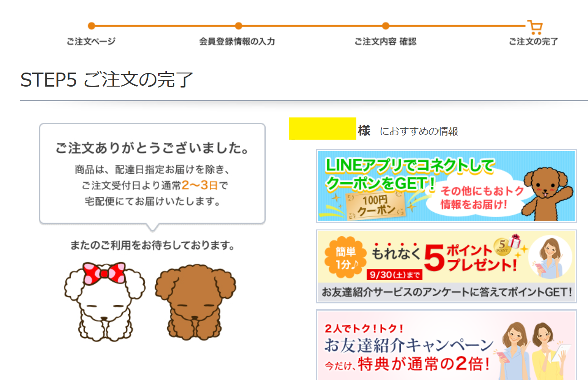The image size is (588, 380).
Task: Select the ご注文ページ step label
Action: point(91,42)
